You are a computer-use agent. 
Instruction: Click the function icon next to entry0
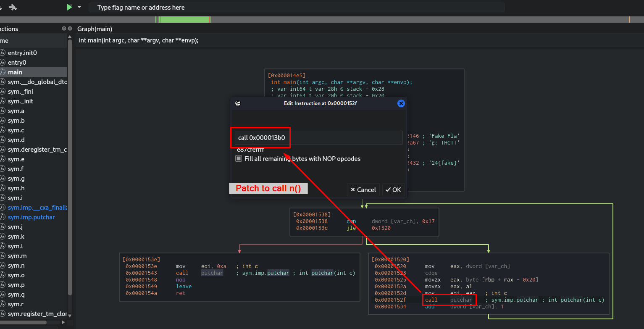pos(3,63)
